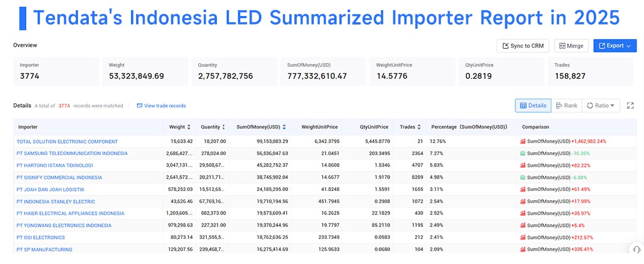Click the -16.26% comparison value
This screenshot has width=644, height=264.
(581, 153)
